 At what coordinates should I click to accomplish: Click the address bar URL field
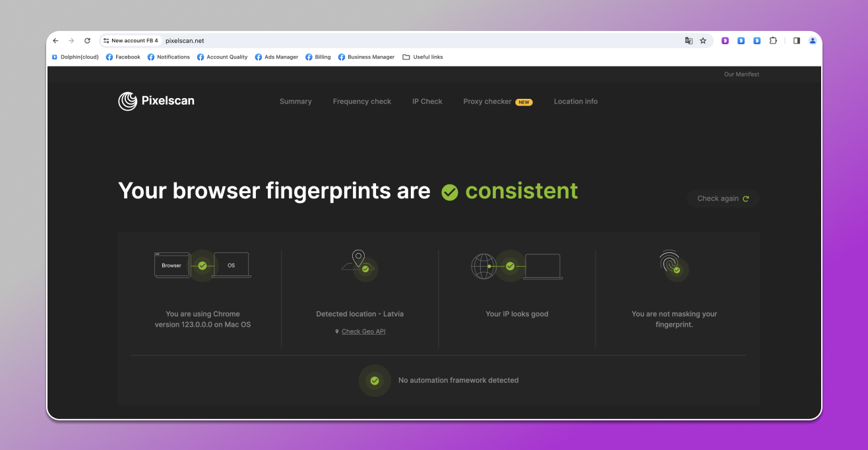click(x=396, y=41)
